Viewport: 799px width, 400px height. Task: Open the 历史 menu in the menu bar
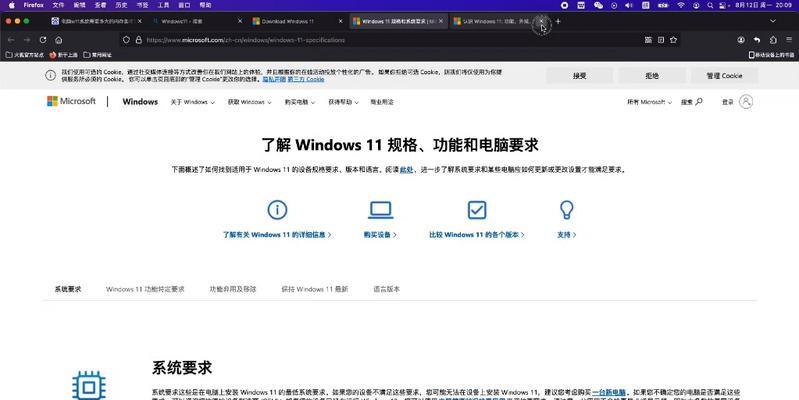coord(121,5)
